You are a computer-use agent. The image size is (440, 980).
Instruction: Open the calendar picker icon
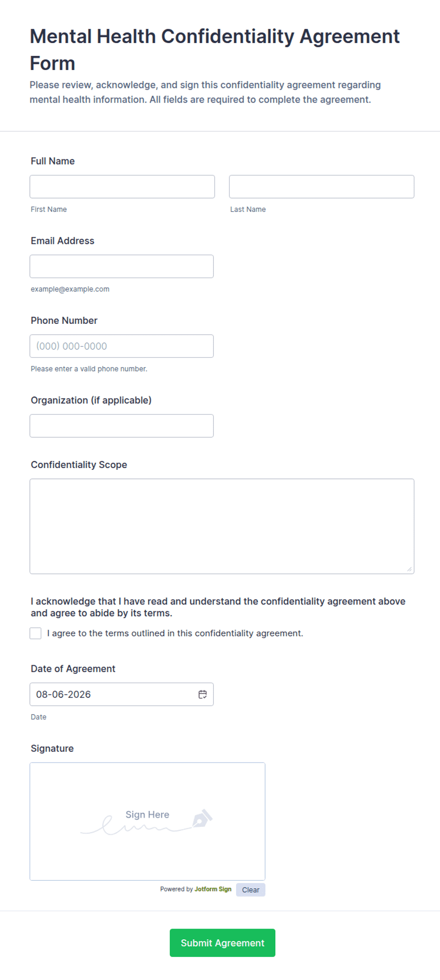[202, 694]
